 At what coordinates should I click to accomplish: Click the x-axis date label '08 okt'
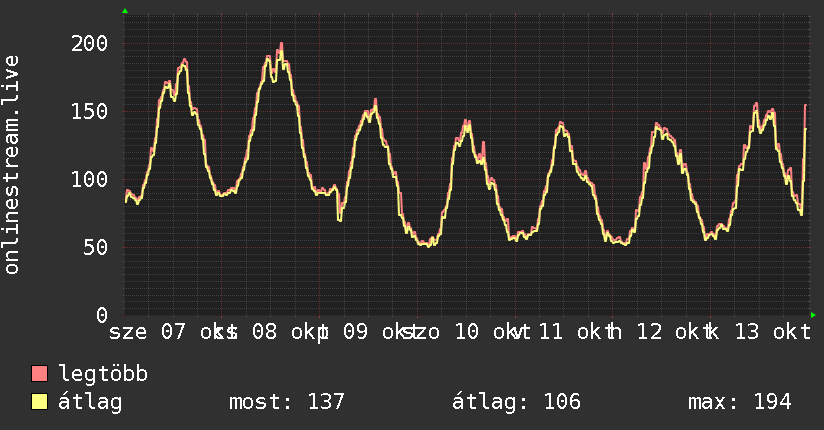291,332
